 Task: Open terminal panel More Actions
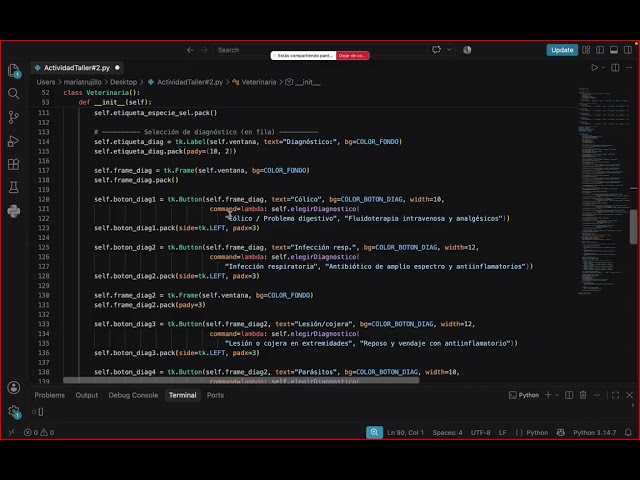597,395
